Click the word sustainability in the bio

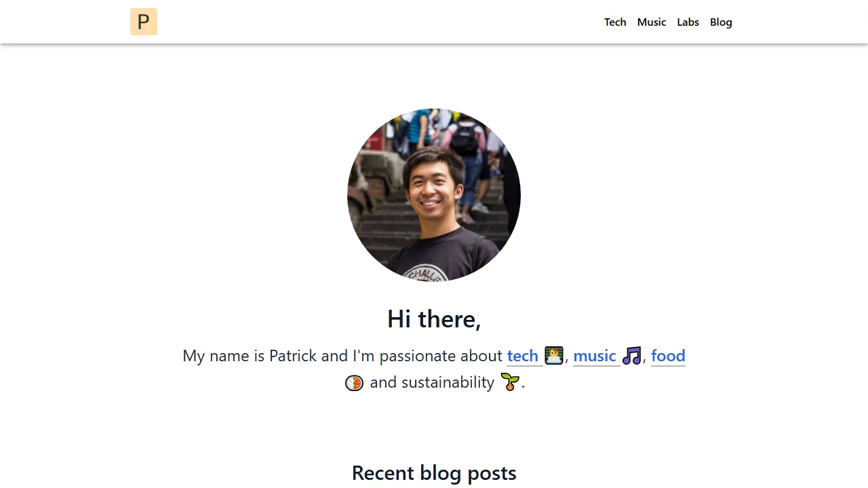(x=448, y=382)
